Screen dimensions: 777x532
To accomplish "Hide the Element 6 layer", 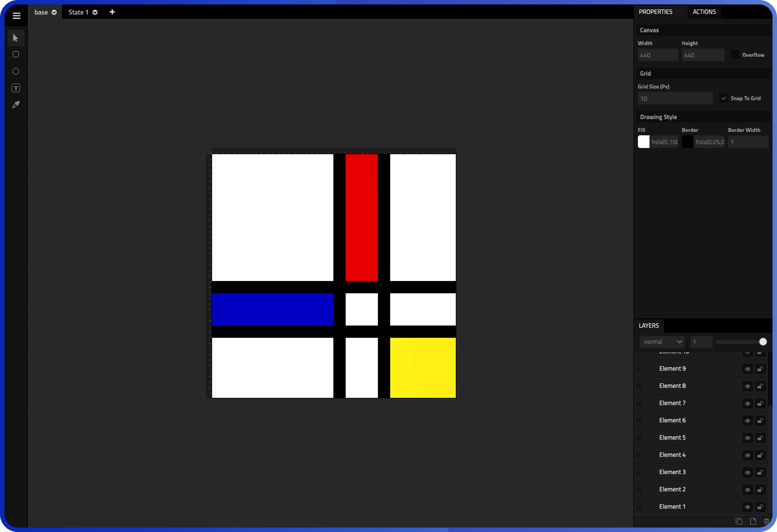I will 748,421.
